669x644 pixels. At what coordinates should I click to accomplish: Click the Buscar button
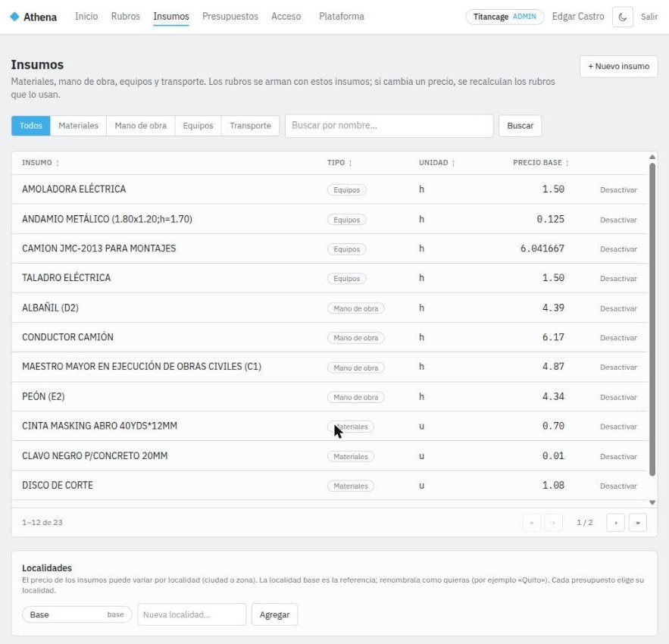coord(520,126)
